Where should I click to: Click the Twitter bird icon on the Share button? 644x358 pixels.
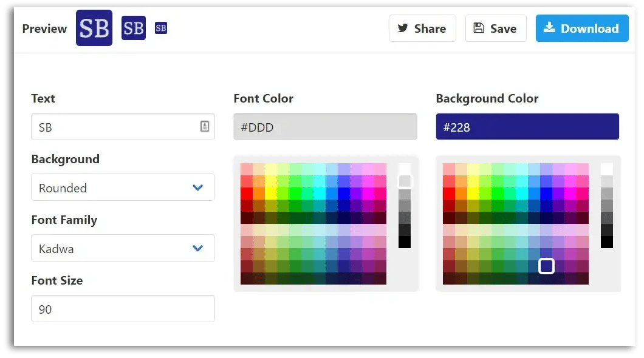pos(404,28)
